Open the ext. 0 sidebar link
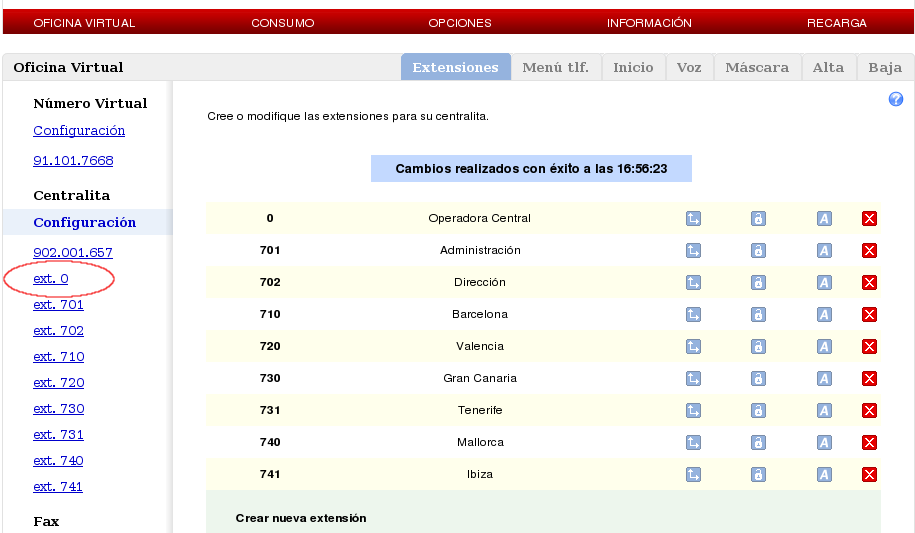 51,279
